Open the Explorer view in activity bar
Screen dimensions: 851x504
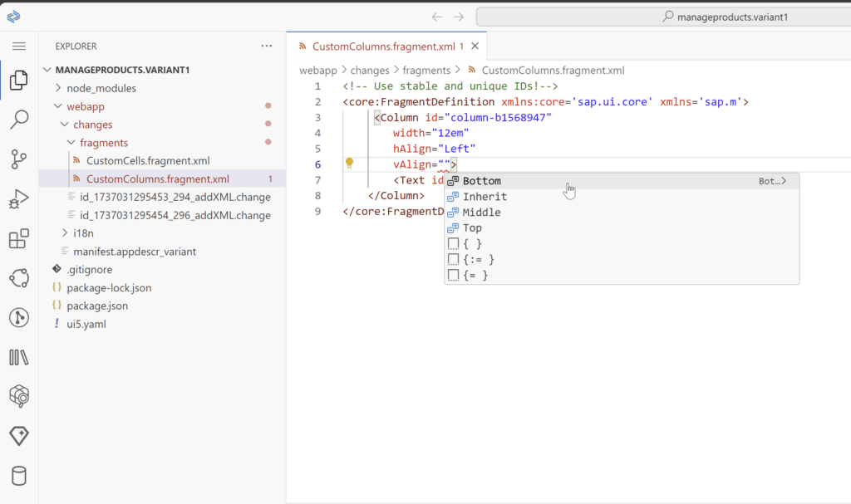click(19, 81)
